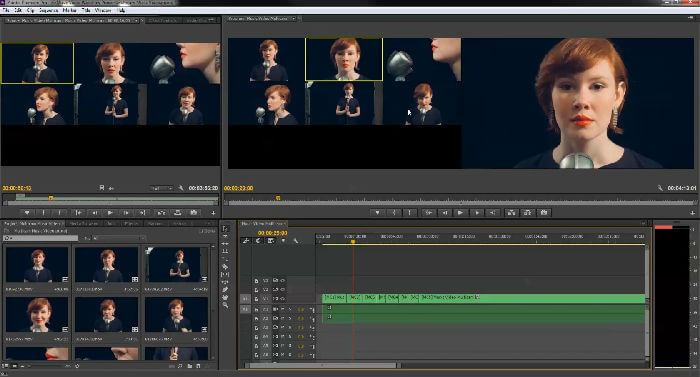Select first clip thumbnail in Project panel
This screenshot has width=700, height=377.
pos(38,265)
